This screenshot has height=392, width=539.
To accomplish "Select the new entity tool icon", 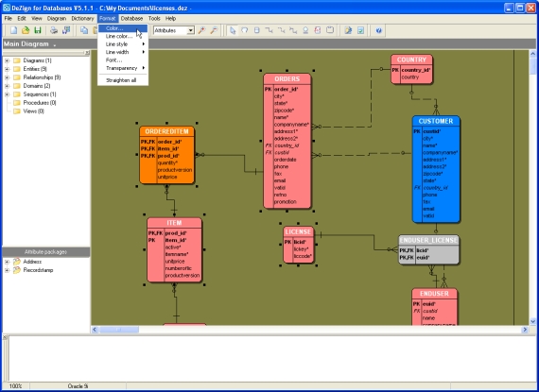I will 257,30.
